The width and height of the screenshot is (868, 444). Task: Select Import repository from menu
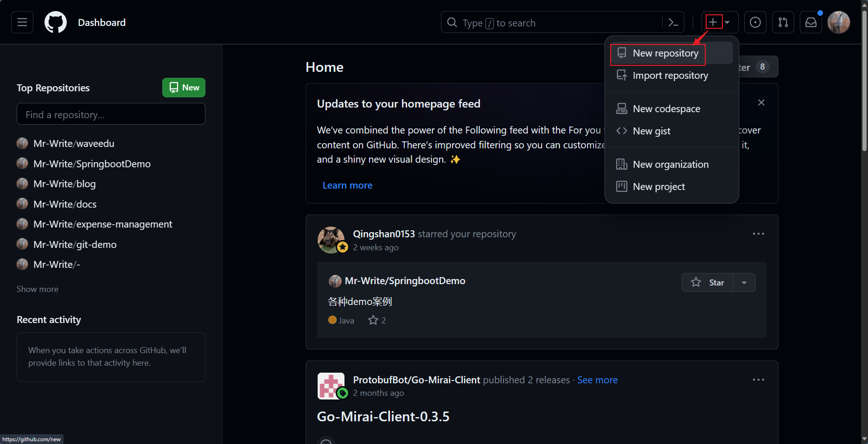click(x=671, y=76)
